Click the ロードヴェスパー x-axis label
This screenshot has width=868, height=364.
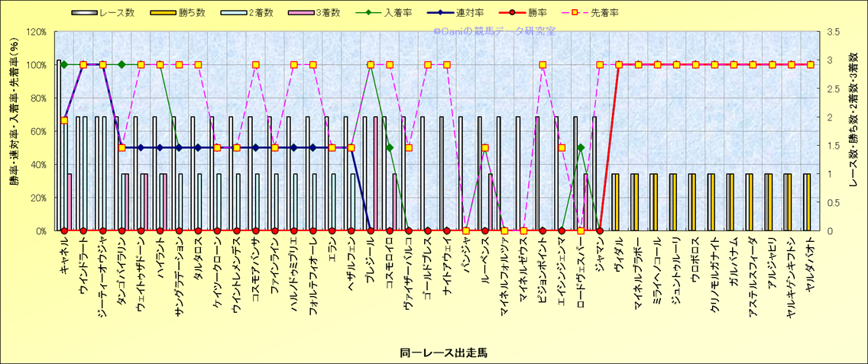[581, 267]
